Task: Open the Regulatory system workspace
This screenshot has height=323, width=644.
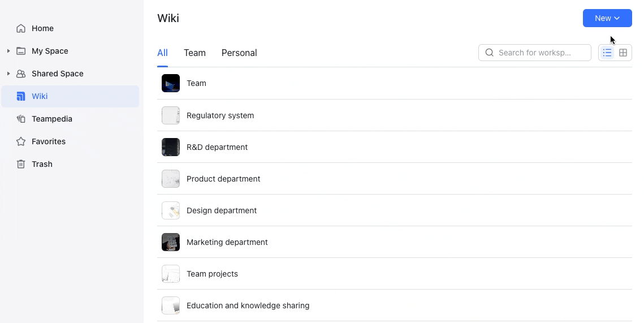Action: point(220,115)
